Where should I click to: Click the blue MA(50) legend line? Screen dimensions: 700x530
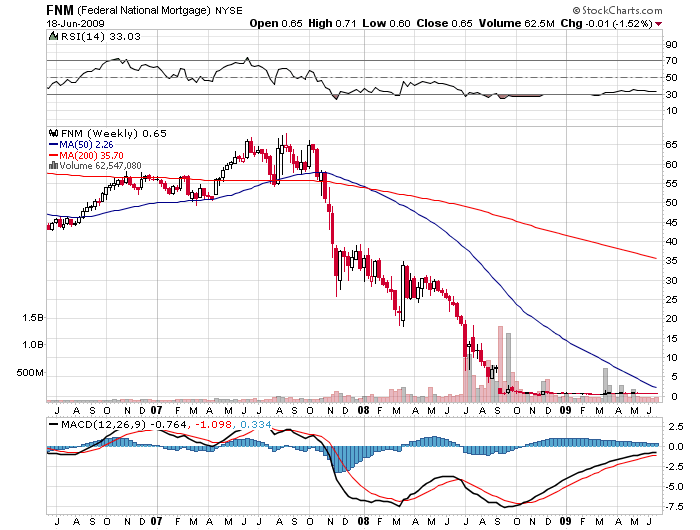coord(53,145)
